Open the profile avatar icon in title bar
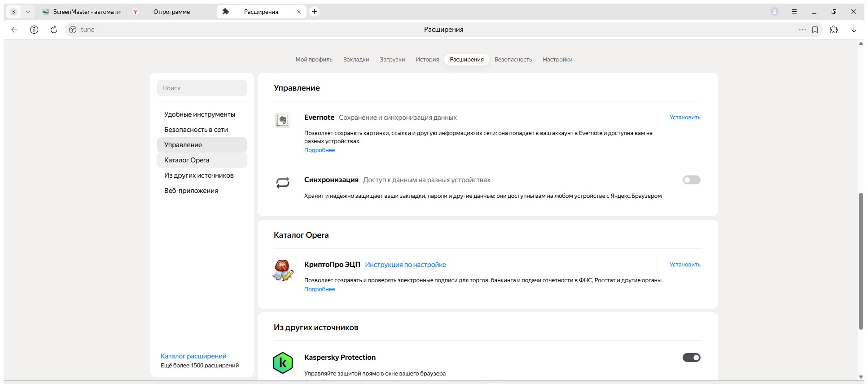Viewport: 868px width, 384px height. click(x=775, y=12)
